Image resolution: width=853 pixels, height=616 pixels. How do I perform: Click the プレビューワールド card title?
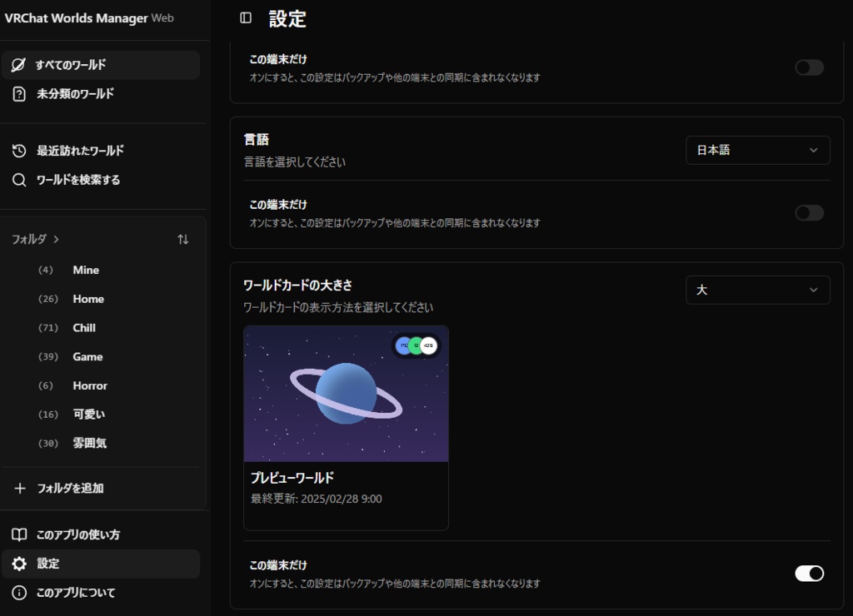tap(292, 478)
